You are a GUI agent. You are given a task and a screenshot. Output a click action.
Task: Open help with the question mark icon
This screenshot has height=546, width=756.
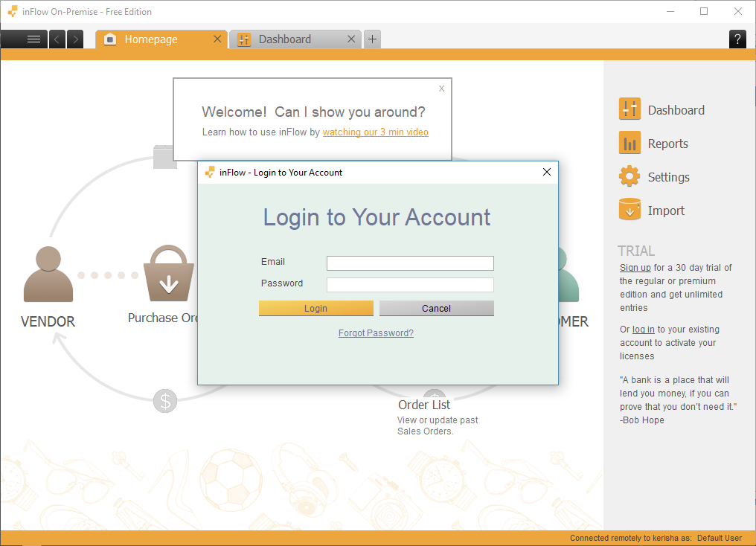click(x=737, y=39)
